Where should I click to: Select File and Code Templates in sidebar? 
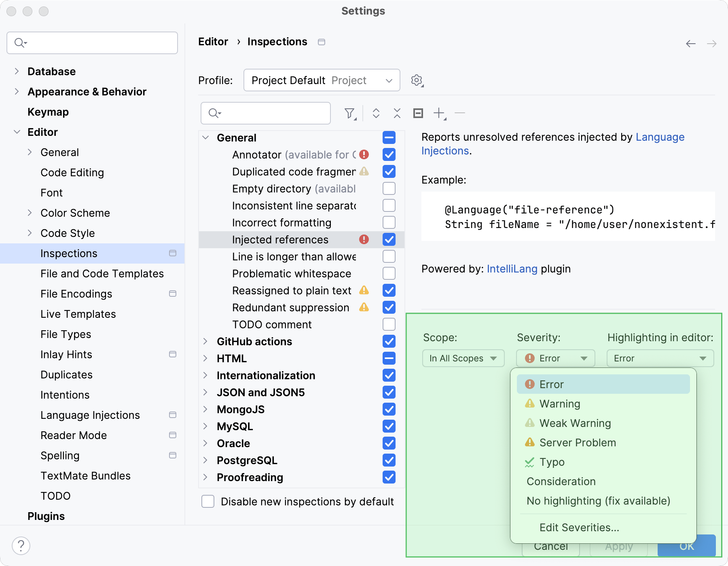102,274
